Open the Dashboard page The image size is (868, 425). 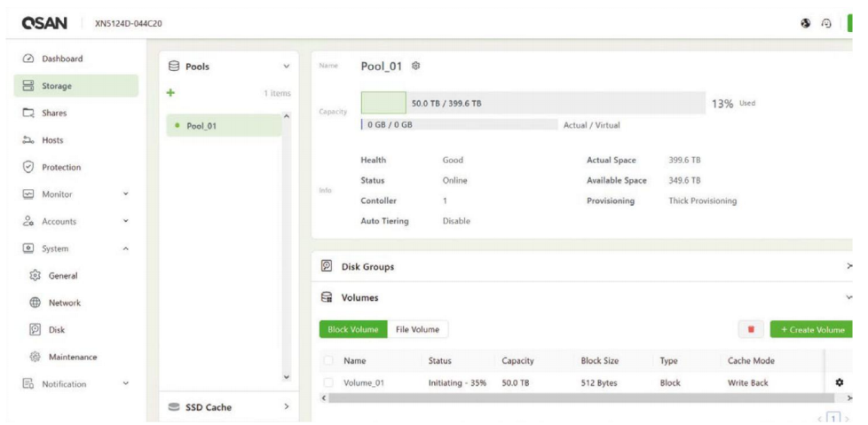62,59
